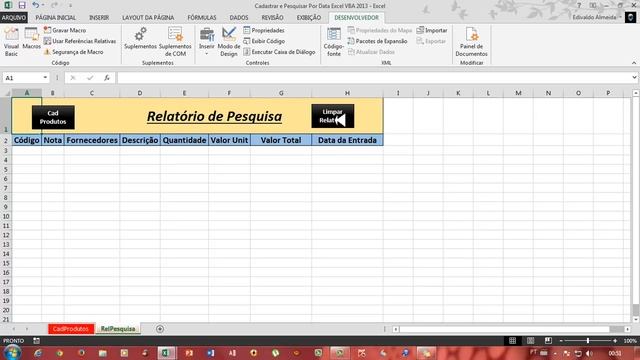Screen dimensions: 640x360
Task: Click the macro record status bar icon
Action: [x=36, y=340]
